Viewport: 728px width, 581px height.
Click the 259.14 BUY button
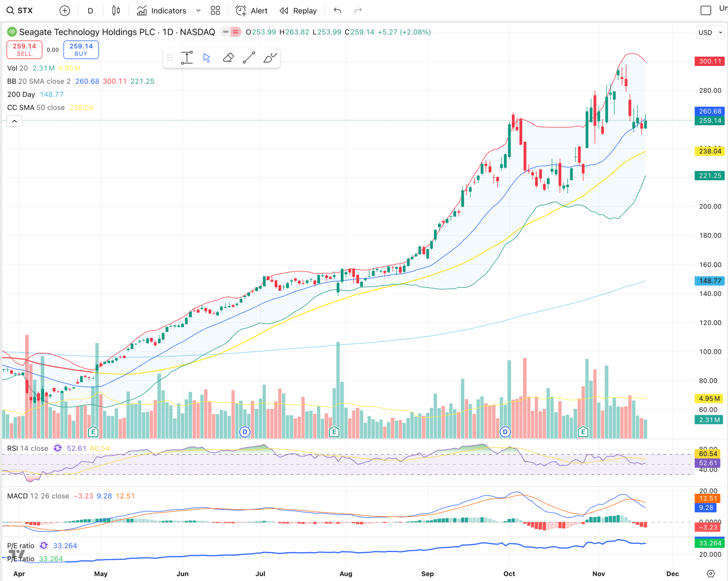pyautogui.click(x=81, y=50)
